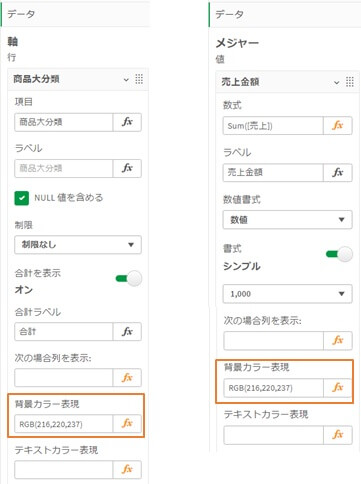Image resolution: width=361 pixels, height=484 pixels.
Task: Open fx editor for measure 背景カラー表現
Action: pyautogui.click(x=338, y=388)
